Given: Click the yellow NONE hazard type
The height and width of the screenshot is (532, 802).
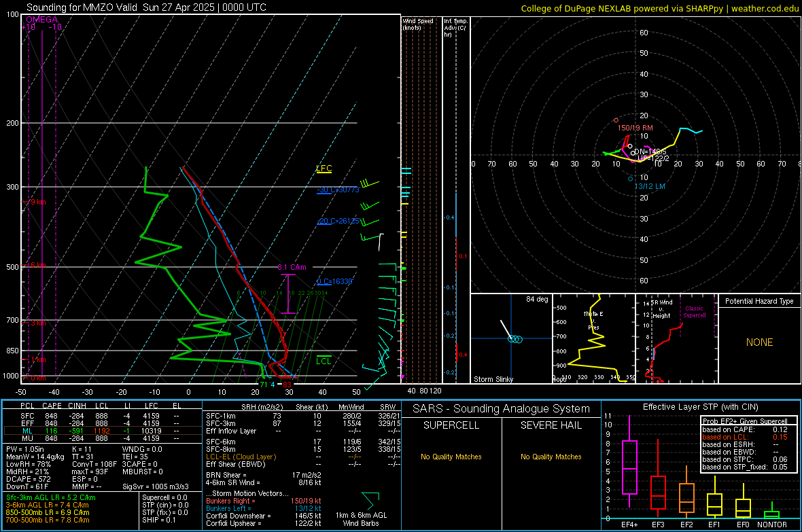Looking at the screenshot, I should (759, 342).
